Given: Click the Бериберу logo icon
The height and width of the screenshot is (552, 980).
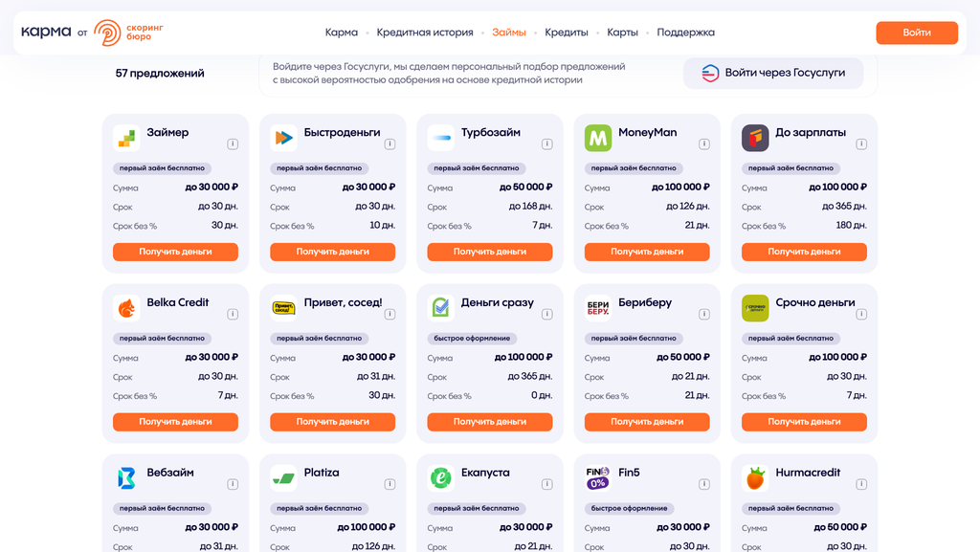Looking at the screenshot, I should pos(598,308).
